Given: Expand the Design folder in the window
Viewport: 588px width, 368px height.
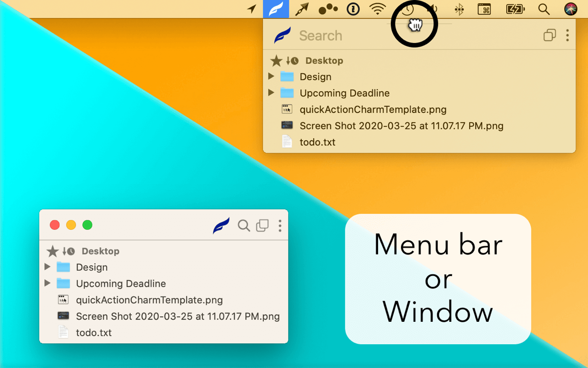Looking at the screenshot, I should point(48,267).
